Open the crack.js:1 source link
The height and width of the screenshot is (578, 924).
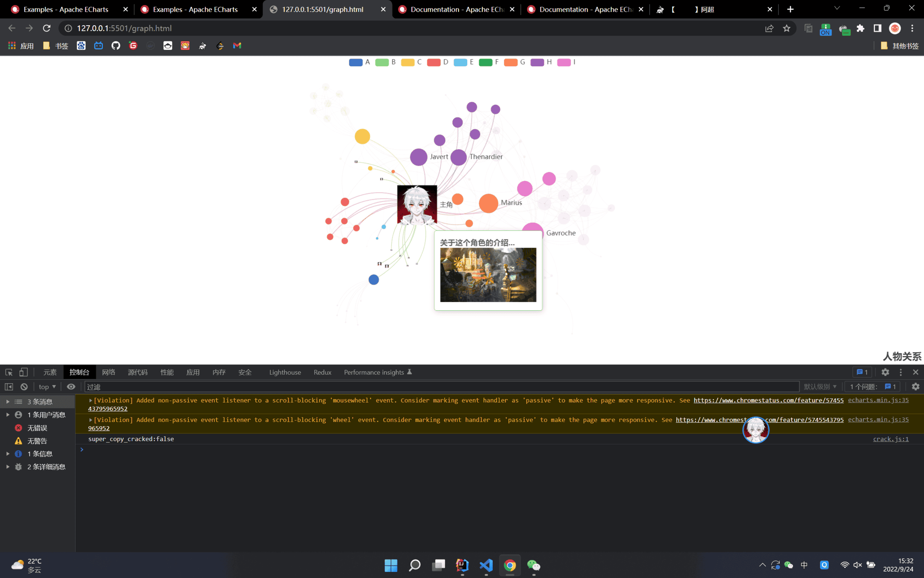[x=891, y=439]
